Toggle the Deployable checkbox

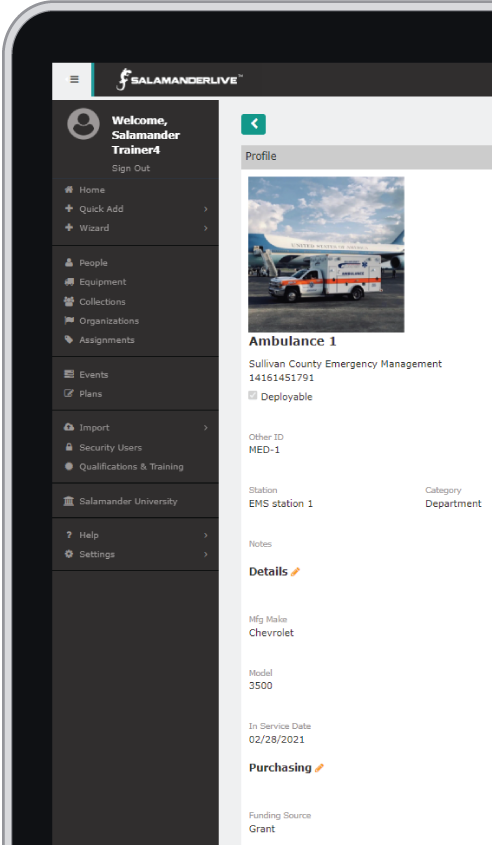coord(253,396)
